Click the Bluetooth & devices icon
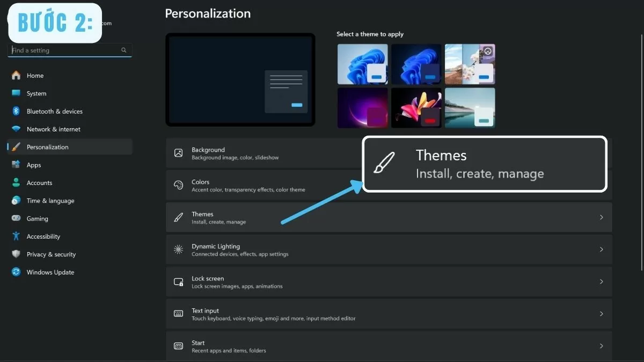 point(16,111)
